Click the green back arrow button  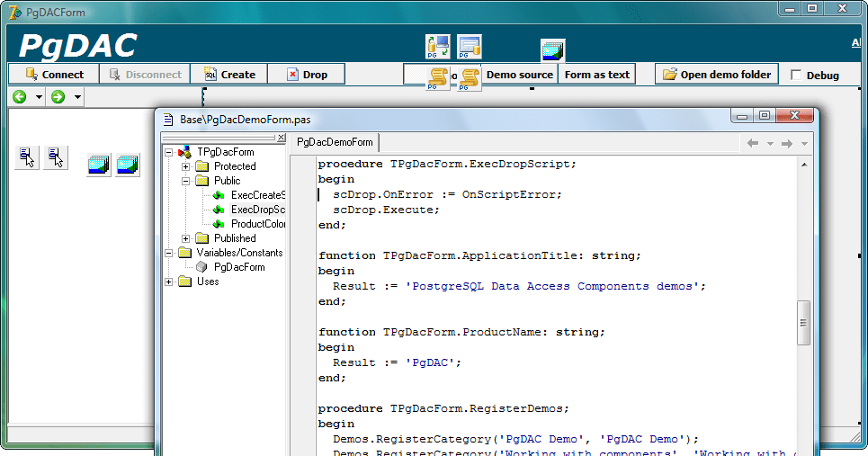[x=20, y=97]
